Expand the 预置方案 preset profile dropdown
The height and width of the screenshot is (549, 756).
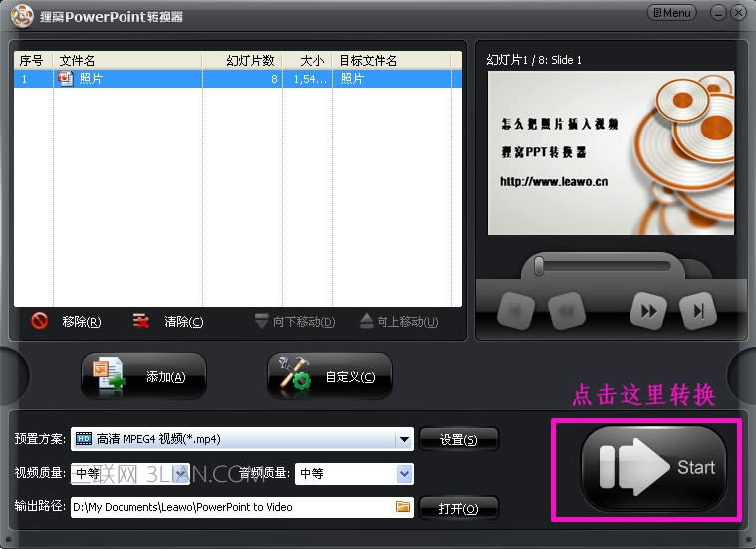(404, 439)
